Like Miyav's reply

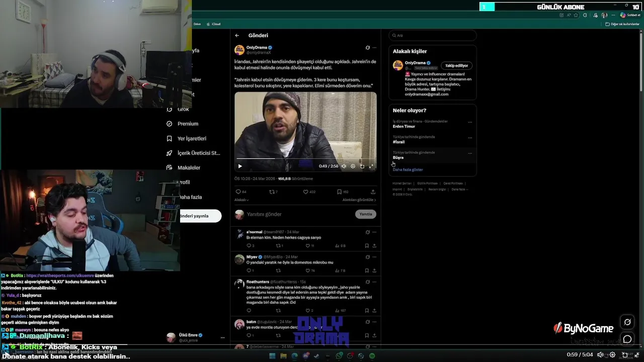tap(308, 270)
